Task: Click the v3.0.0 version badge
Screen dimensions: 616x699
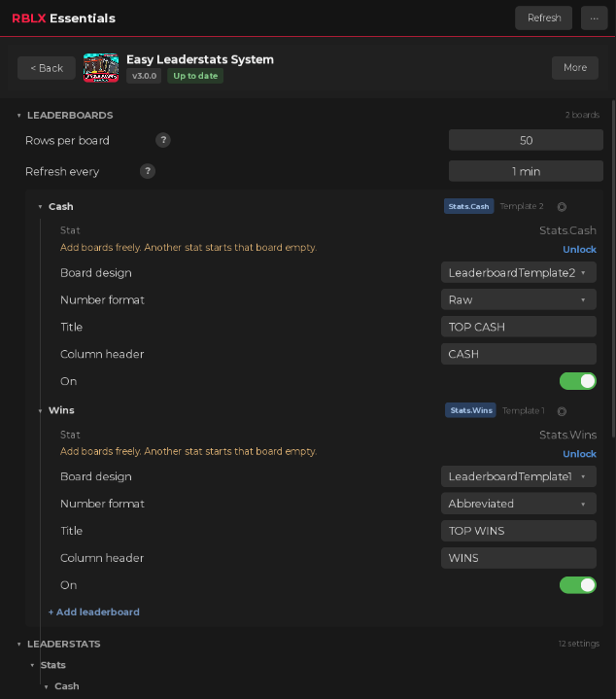Action: click(144, 76)
